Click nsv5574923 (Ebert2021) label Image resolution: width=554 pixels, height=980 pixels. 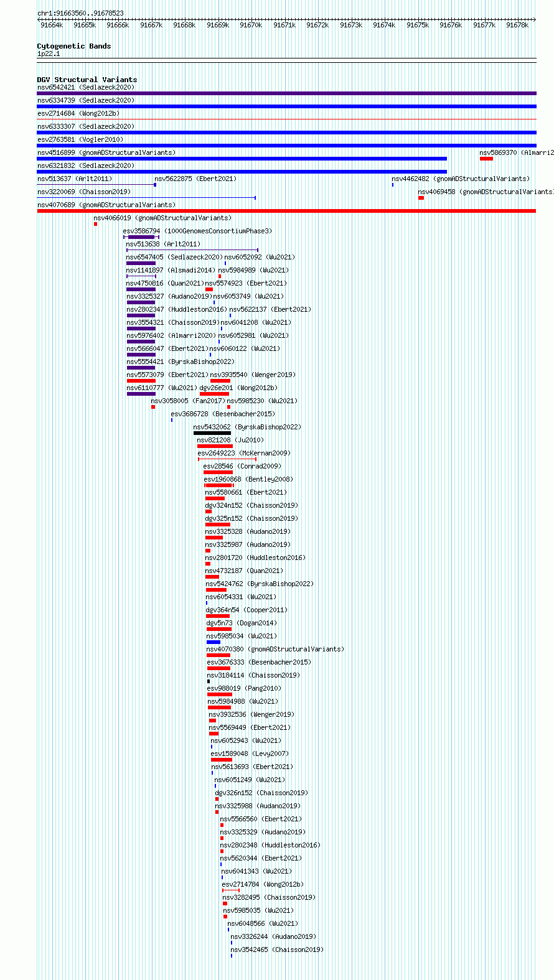246,283
